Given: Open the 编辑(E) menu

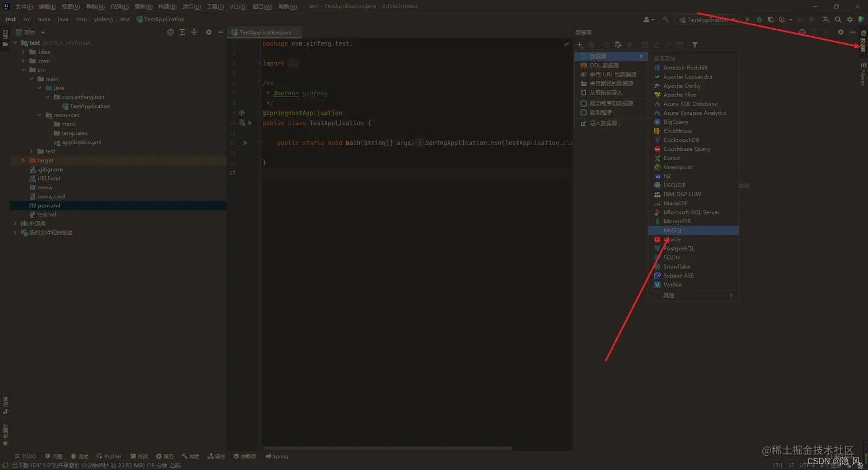Looking at the screenshot, I should pyautogui.click(x=47, y=6).
